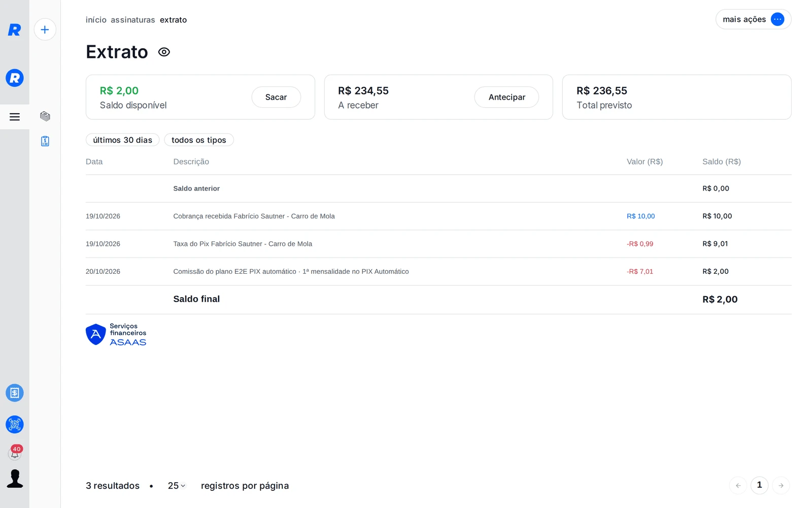Click the Saldo final row label
Viewport: 812px width, 508px height.
pyautogui.click(x=196, y=299)
